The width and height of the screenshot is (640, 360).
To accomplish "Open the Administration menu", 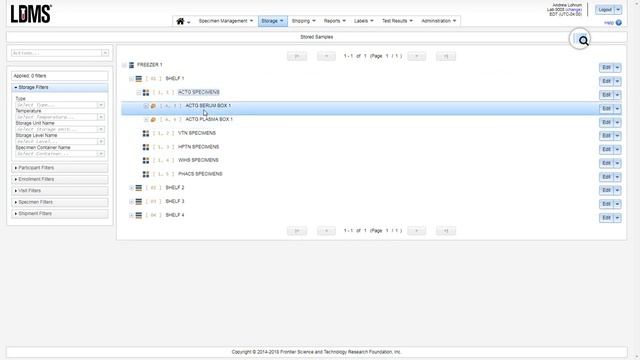I will (x=439, y=21).
